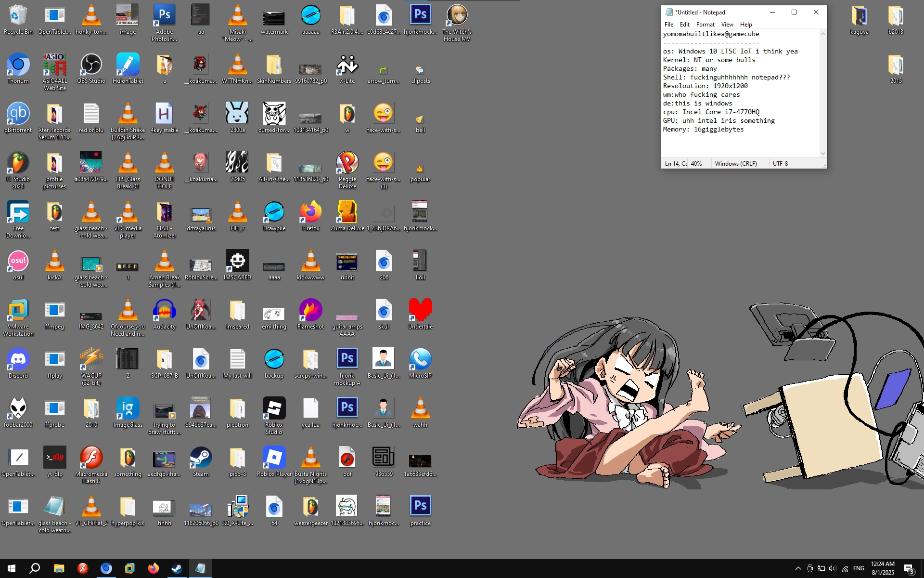Open the pico-8 folder icon

(x=237, y=462)
